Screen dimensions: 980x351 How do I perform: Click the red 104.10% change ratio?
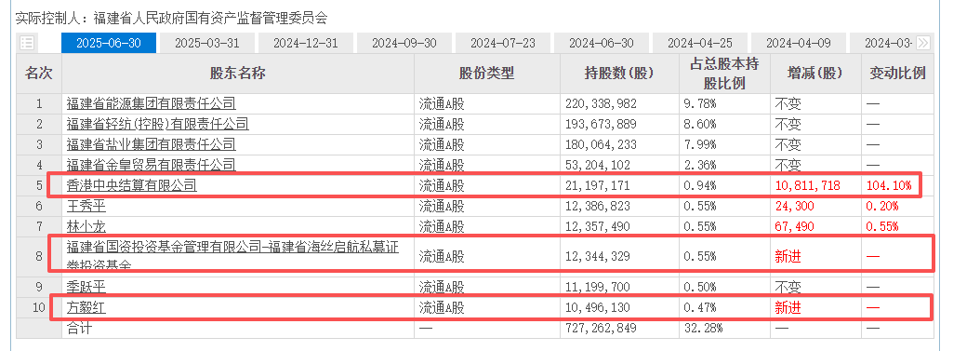(x=889, y=186)
